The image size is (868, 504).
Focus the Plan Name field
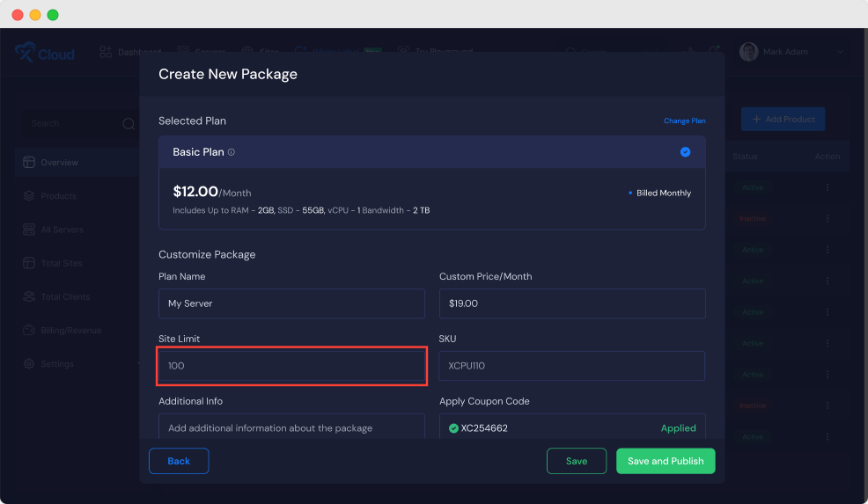point(291,303)
